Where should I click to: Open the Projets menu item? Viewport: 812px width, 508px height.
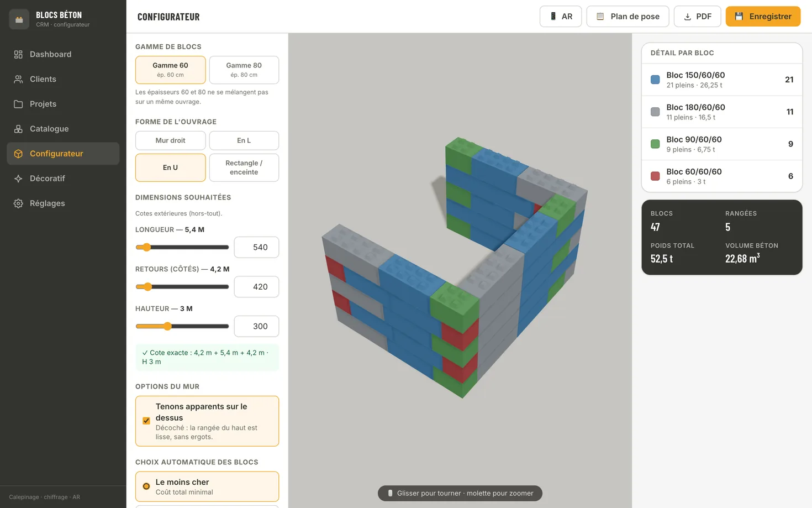[x=63, y=104]
